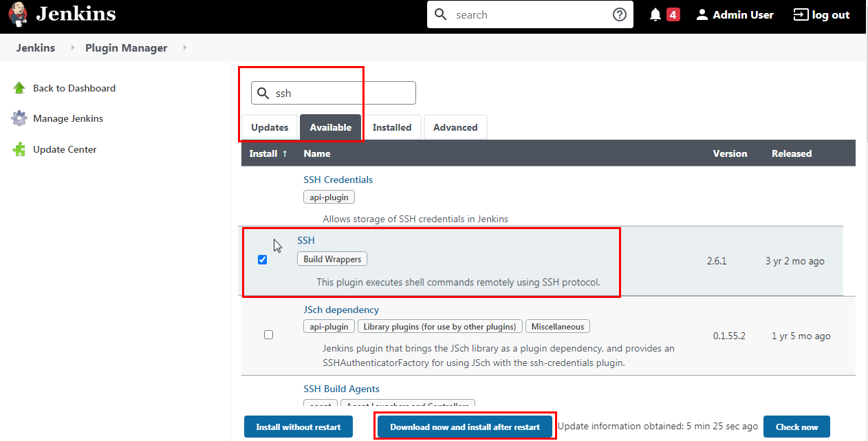868x441 pixels.
Task: Click the SSH version 2.6.1 cell
Action: pos(717,261)
